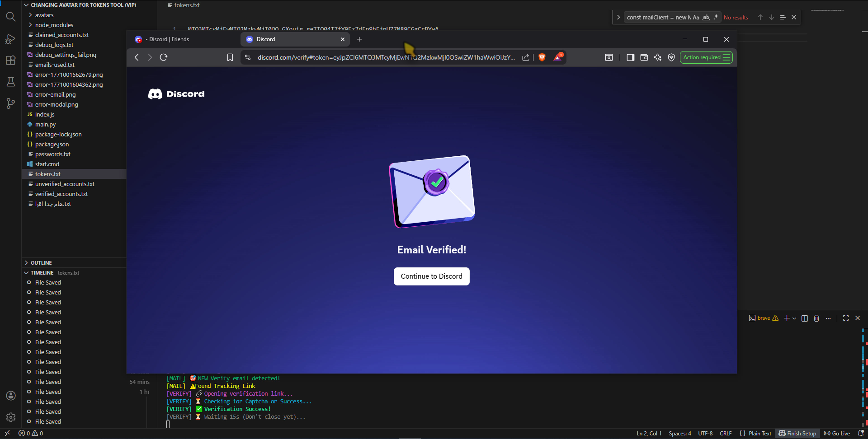Screen dimensions: 868x439
Task: Open Brave Wallet from the toolbar
Action: 644,57
